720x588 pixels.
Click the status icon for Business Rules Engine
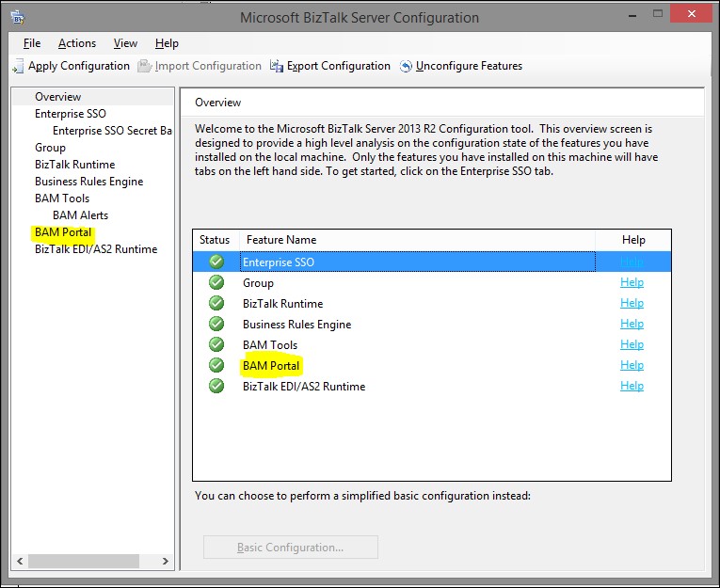click(216, 324)
